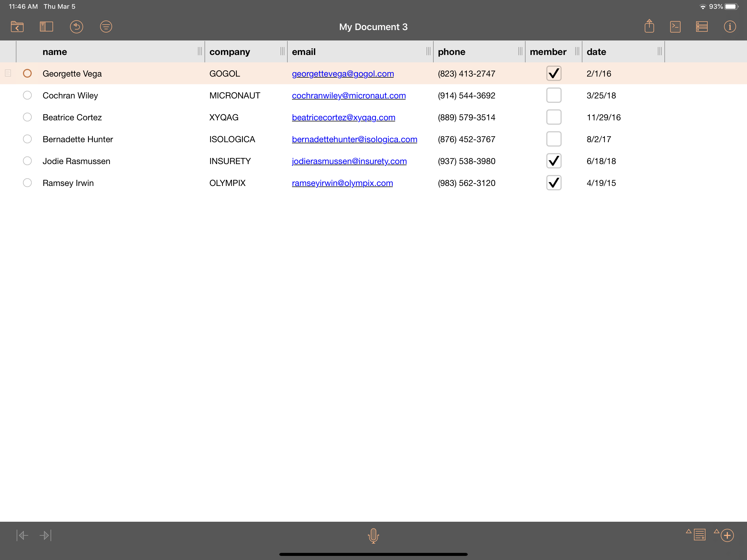This screenshot has width=747, height=560.
Task: Check member box for Beatrice Cortez
Action: 553,117
